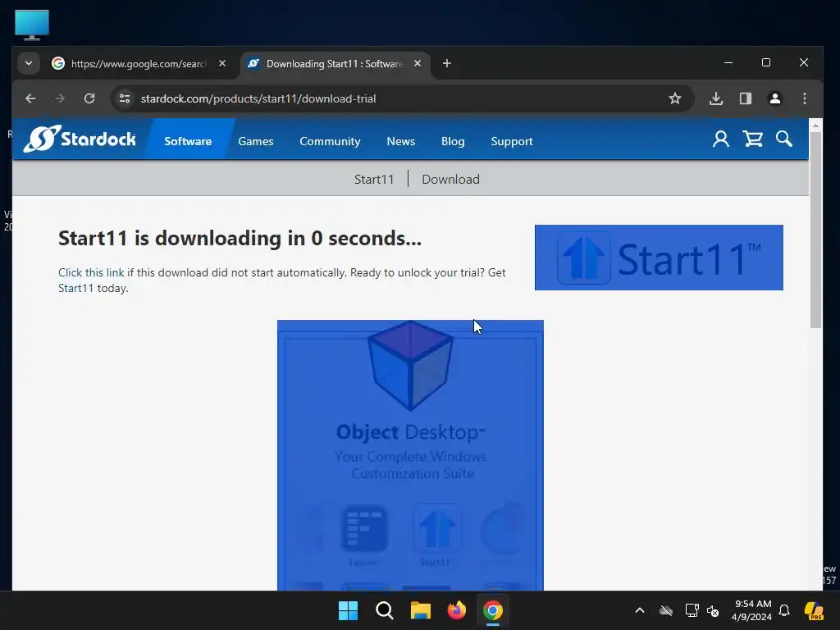Open Stardock account user icon
Screen dimensions: 840x630
pos(721,139)
